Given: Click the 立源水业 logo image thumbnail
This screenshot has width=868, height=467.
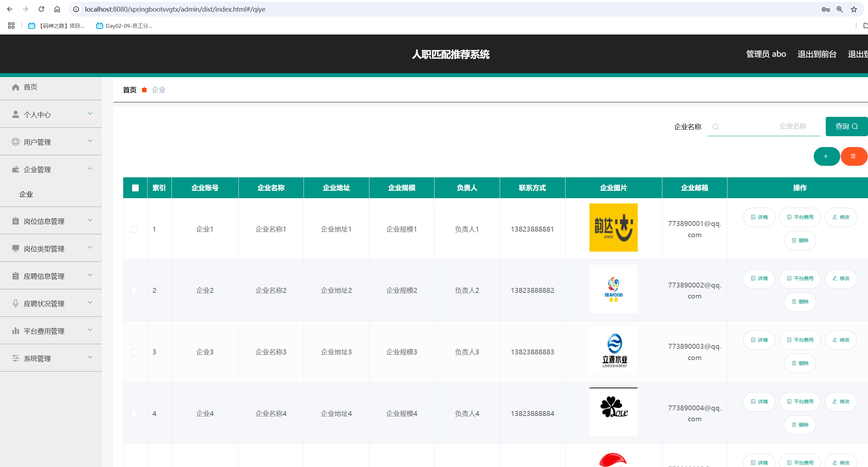Looking at the screenshot, I should pos(613,350).
